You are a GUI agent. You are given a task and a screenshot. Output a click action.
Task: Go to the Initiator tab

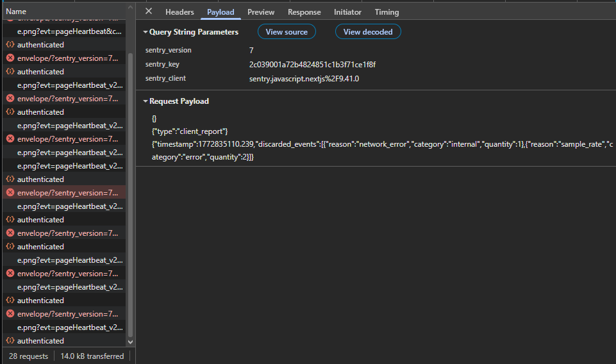click(347, 12)
